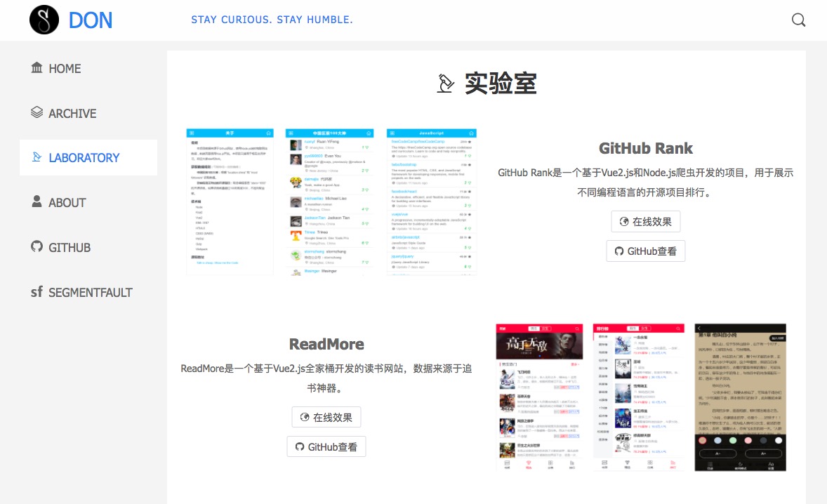Click the HOME building icon
Viewport: 827px width, 504px height.
(x=37, y=67)
